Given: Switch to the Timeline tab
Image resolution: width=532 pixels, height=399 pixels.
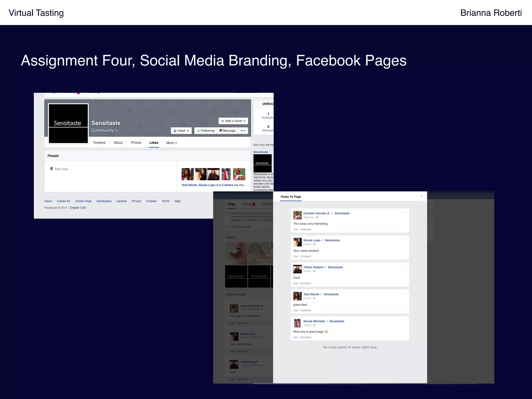Looking at the screenshot, I should (x=99, y=143).
